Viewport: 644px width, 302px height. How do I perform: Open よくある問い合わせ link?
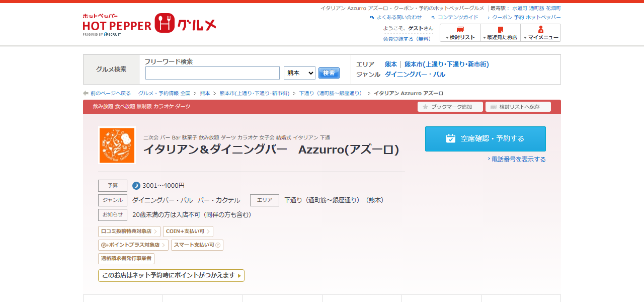coord(399,17)
